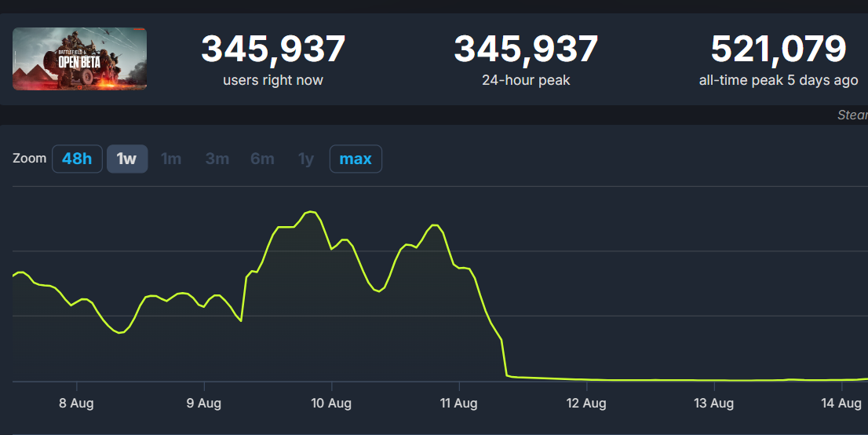Open the Battlefield Open Beta thumbnail

click(80, 59)
